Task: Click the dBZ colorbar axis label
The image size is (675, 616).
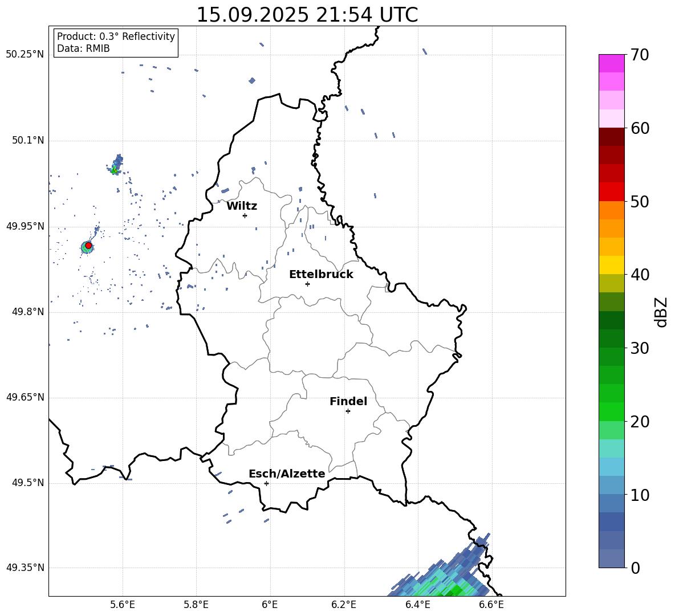Action: [x=662, y=312]
